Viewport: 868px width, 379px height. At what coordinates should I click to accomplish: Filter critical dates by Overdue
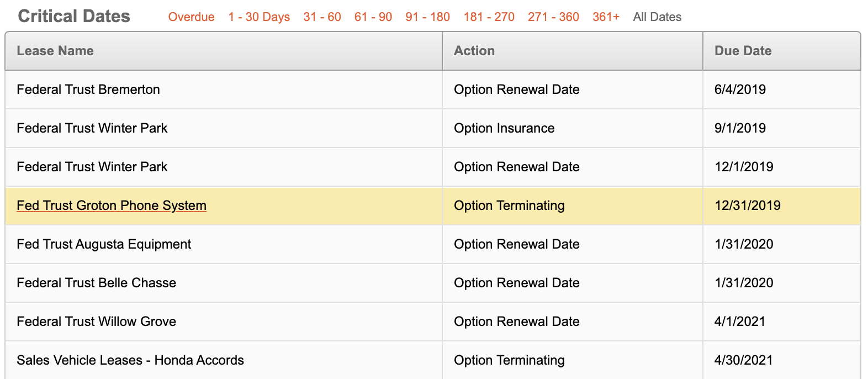pos(191,17)
